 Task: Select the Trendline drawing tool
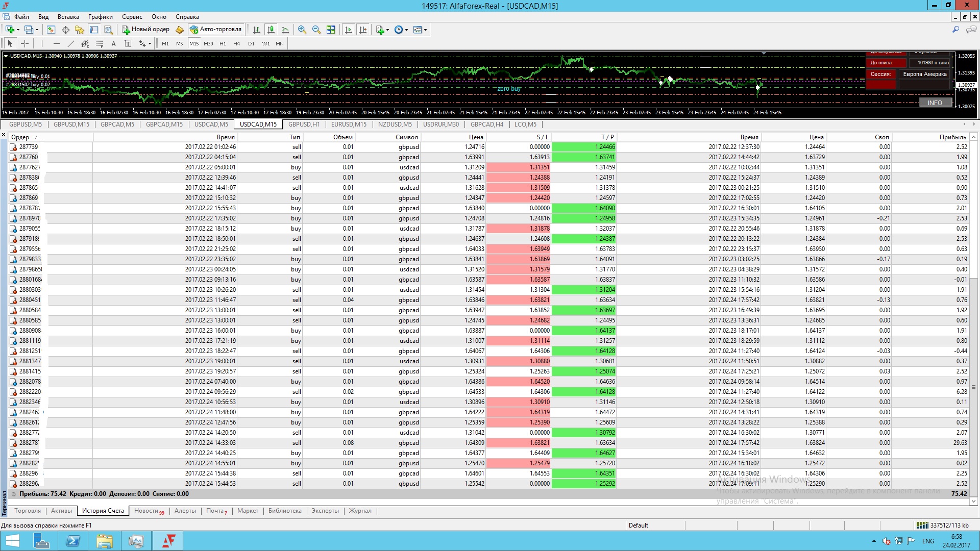70,43
